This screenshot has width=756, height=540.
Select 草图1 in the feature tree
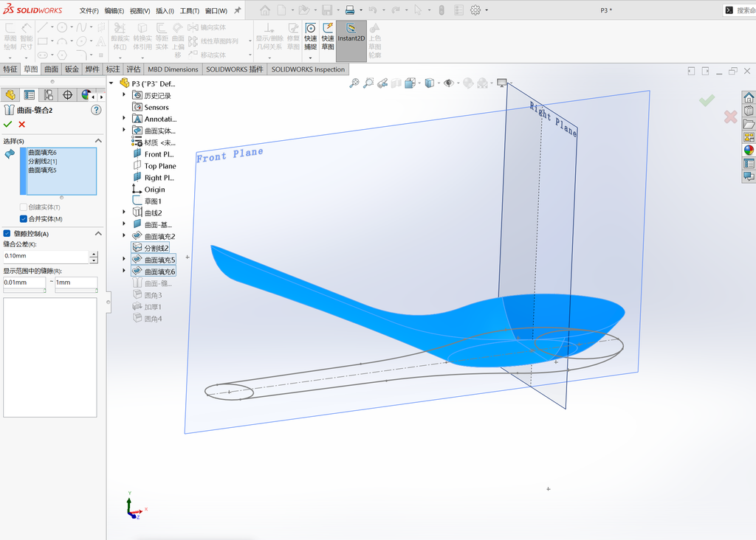click(153, 201)
